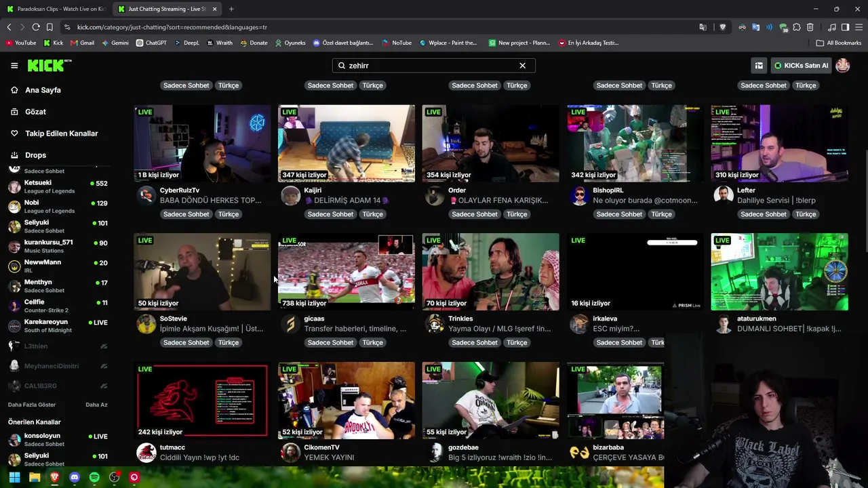This screenshot has width=868, height=488.
Task: Open the Gmail bookmark
Action: pyautogui.click(x=82, y=43)
